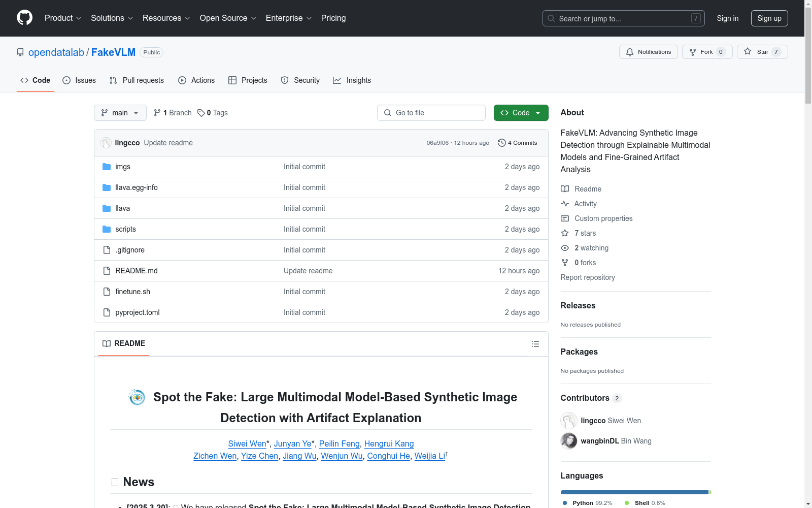
Task: Open the Insights tab
Action: 352,80
